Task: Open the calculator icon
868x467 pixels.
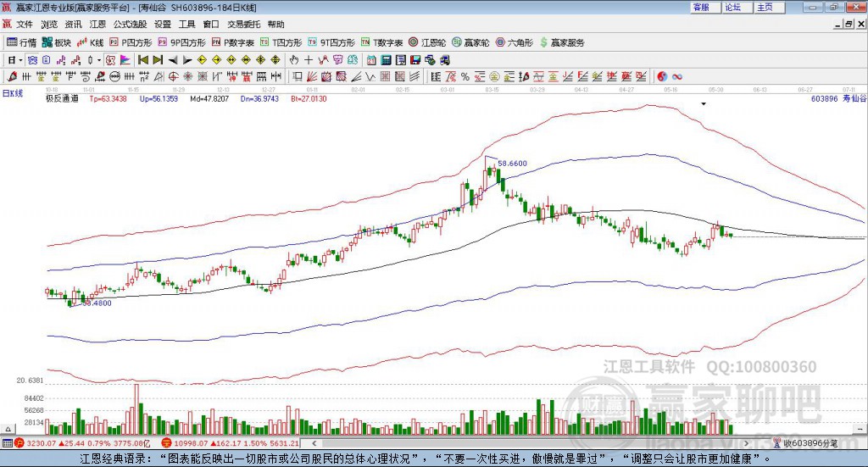Action: (386, 60)
